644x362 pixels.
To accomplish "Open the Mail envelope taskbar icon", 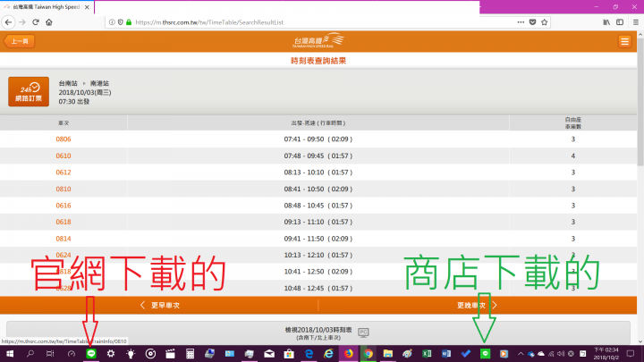I will (269, 354).
